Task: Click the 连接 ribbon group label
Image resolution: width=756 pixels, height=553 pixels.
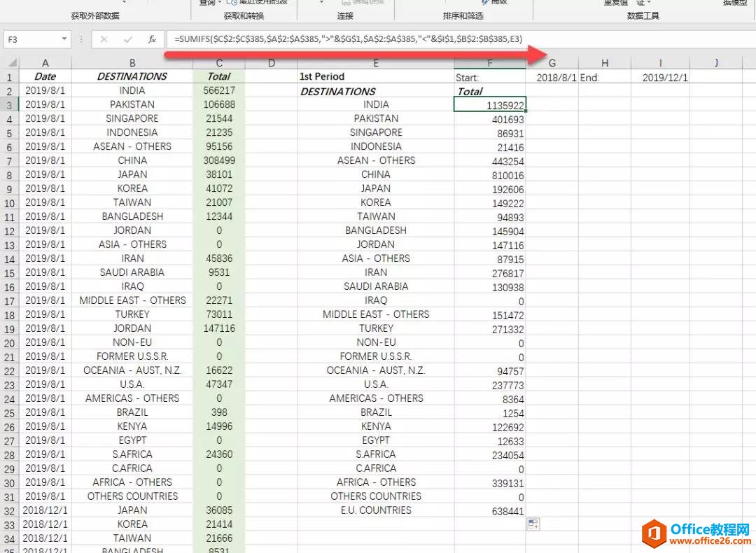Action: 345,15
